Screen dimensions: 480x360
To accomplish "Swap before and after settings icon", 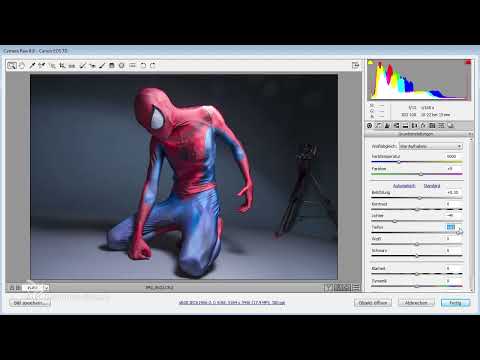I will click(x=338, y=288).
